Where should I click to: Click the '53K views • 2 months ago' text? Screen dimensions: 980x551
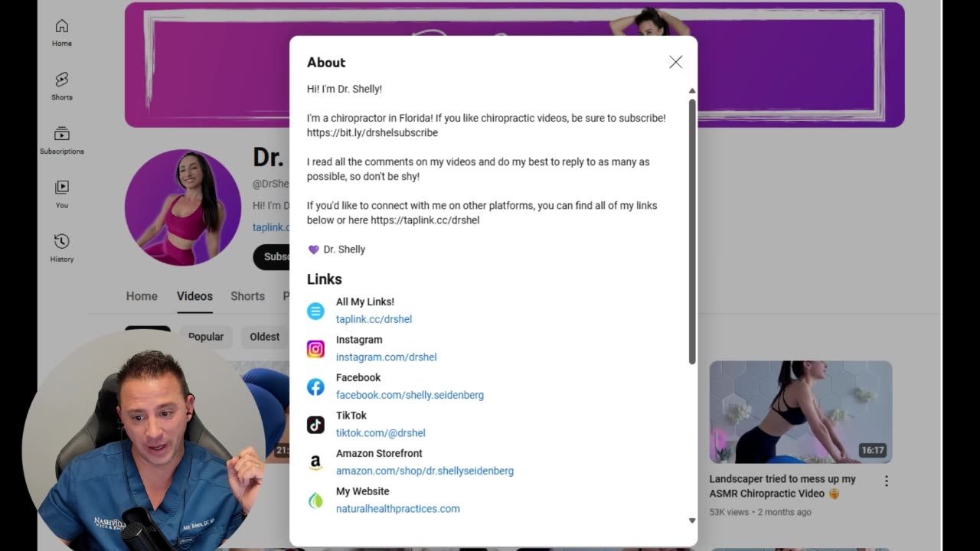[x=760, y=512]
